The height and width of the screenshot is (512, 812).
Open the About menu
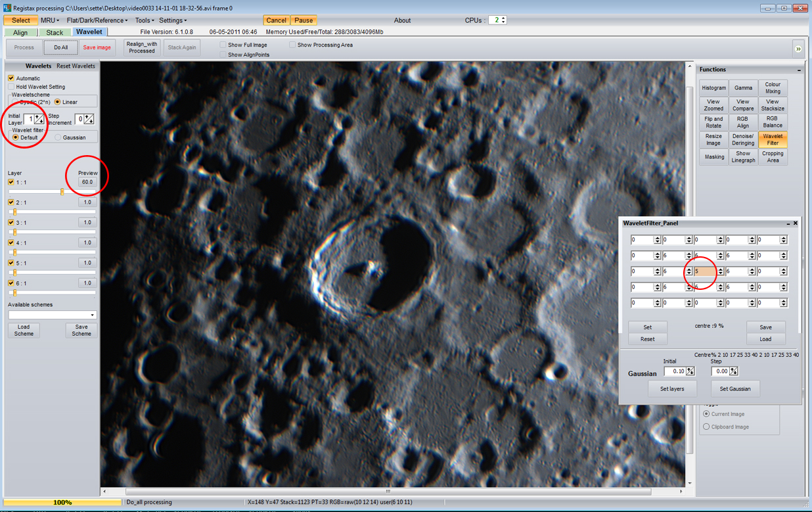(x=402, y=20)
